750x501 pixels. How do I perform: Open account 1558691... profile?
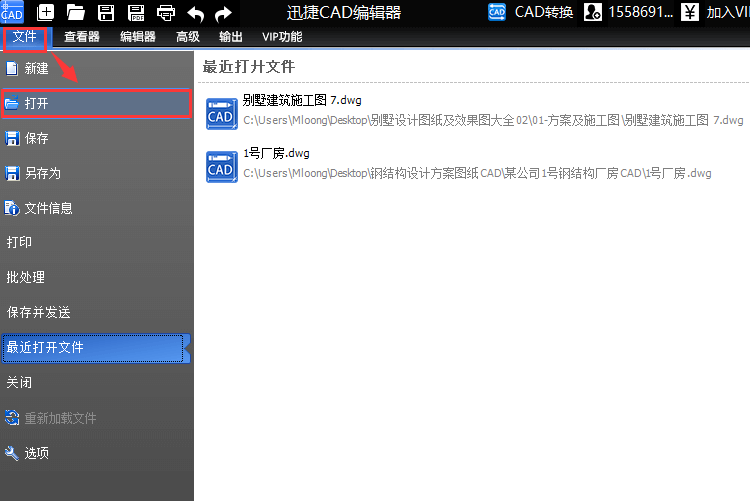[640, 12]
